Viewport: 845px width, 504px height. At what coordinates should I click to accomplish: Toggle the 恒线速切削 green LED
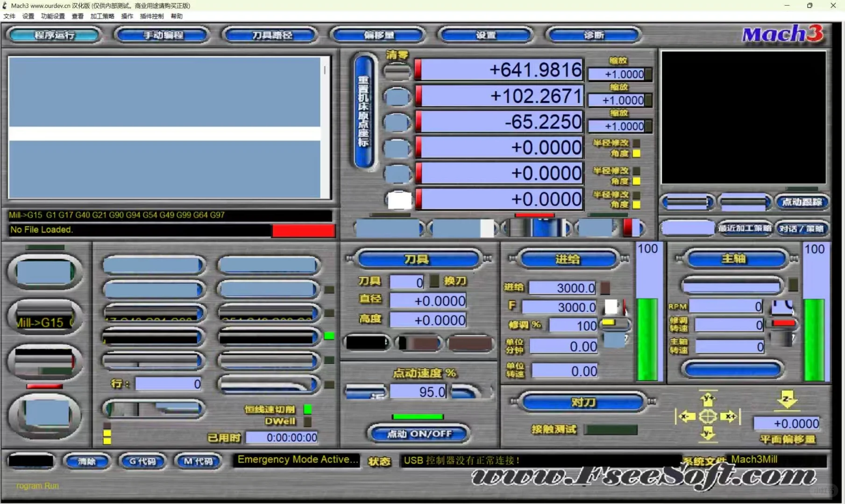[308, 409]
